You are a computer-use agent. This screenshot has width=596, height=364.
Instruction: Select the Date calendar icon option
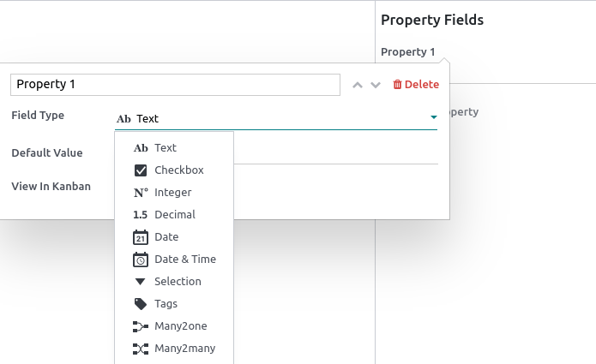coord(141,237)
